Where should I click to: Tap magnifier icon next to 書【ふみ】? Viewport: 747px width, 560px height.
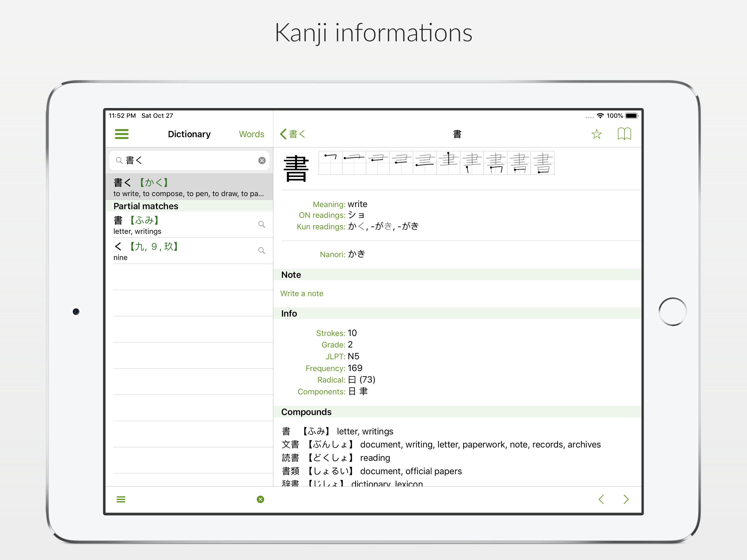(261, 224)
